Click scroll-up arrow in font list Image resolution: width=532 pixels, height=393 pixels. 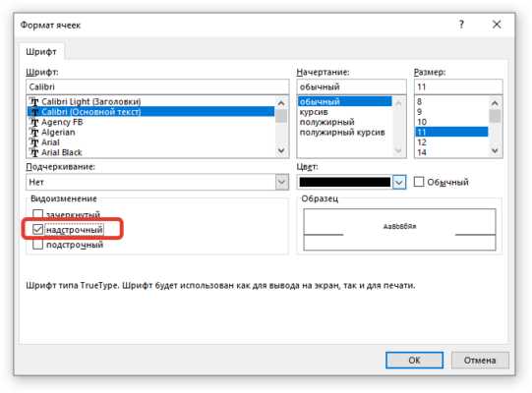pyautogui.click(x=281, y=102)
